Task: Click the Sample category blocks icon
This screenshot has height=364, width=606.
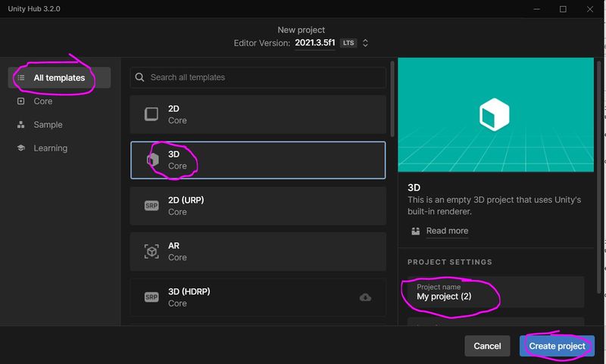Action: [x=21, y=125]
